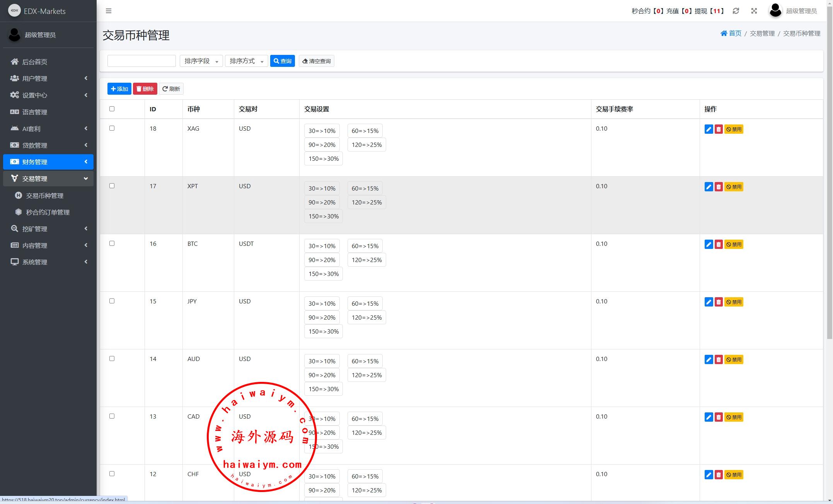The height and width of the screenshot is (504, 833).
Task: Open the 排序字段 sort field dropdown
Action: click(201, 61)
